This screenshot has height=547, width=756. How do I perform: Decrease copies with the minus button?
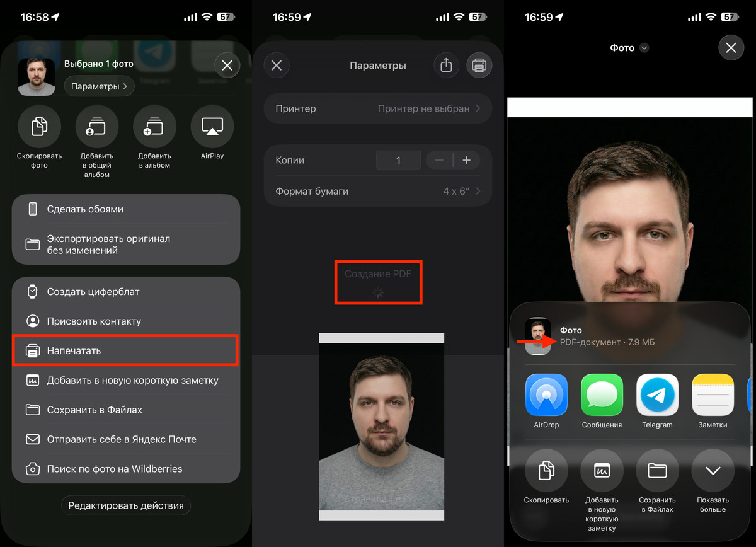tap(440, 160)
